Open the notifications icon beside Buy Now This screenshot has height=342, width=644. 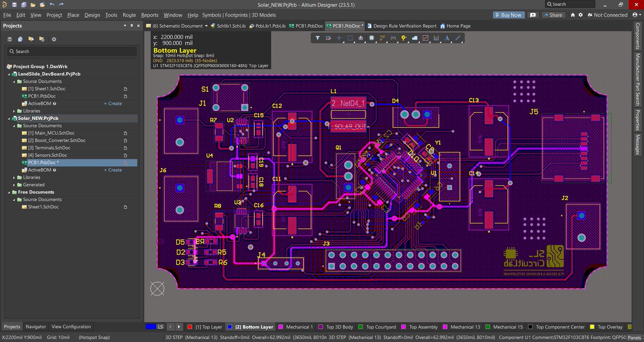tap(533, 15)
